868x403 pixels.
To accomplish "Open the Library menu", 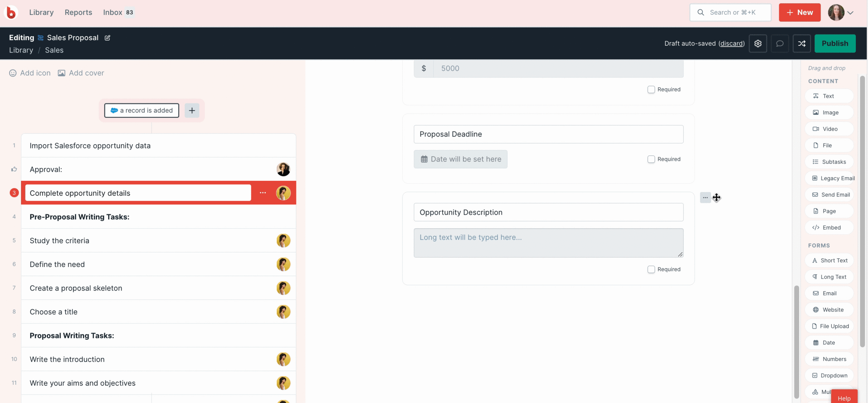I will tap(41, 13).
